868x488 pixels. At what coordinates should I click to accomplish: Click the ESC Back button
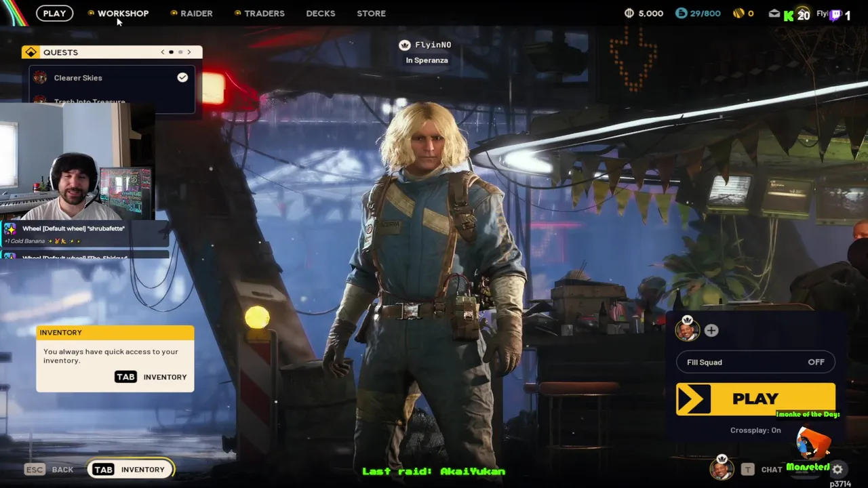coord(49,469)
